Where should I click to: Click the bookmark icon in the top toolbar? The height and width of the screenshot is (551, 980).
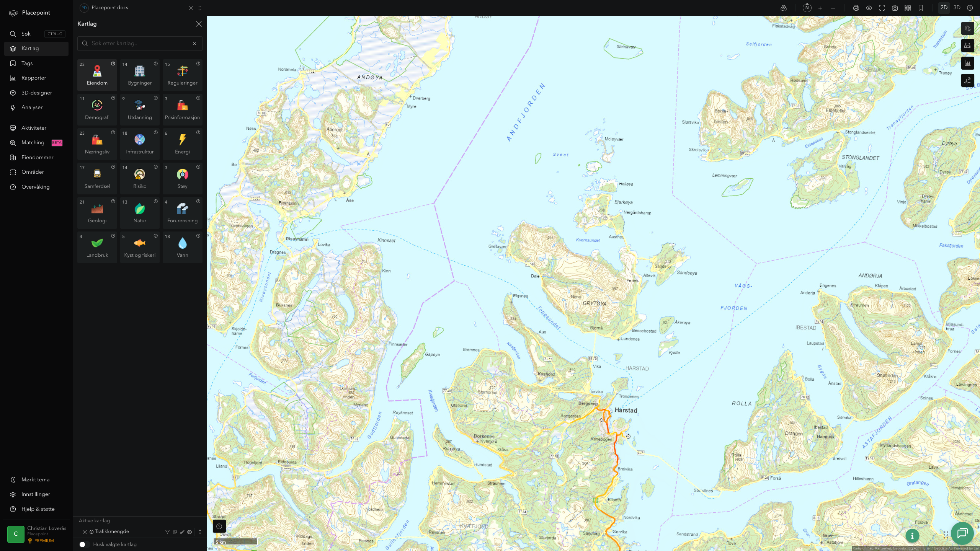921,8
